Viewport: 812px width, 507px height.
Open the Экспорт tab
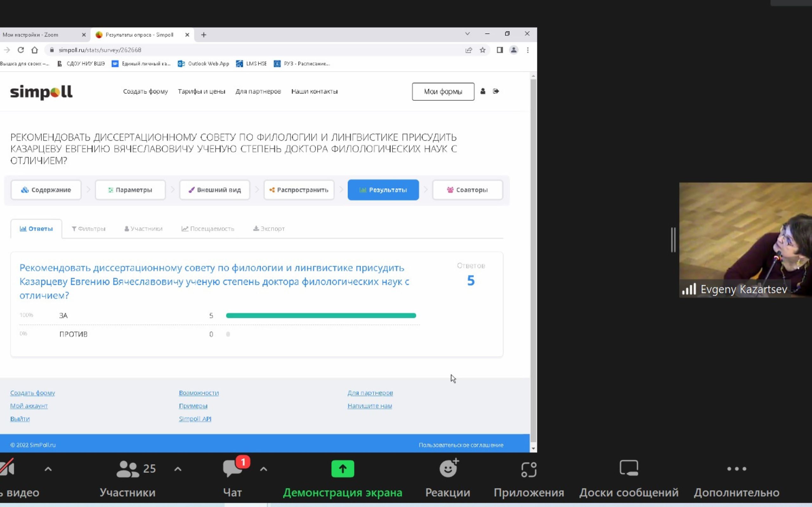point(269,229)
